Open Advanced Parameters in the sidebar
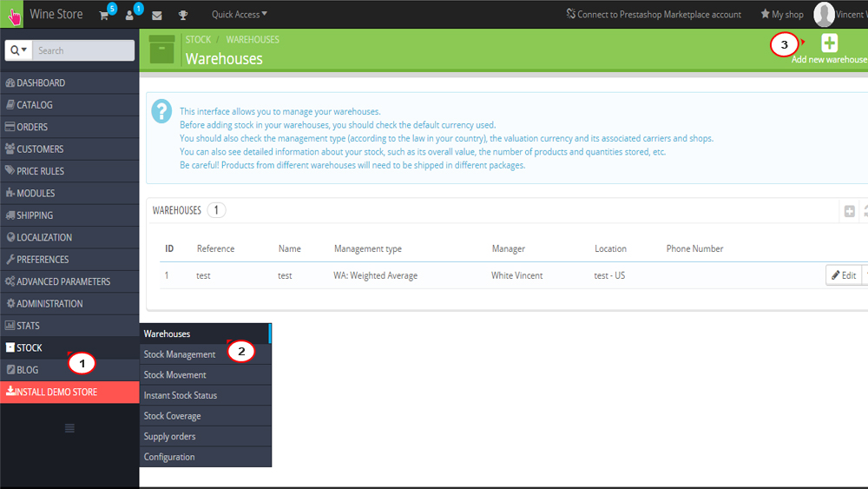Screen dimensions: 868x489 (69, 281)
